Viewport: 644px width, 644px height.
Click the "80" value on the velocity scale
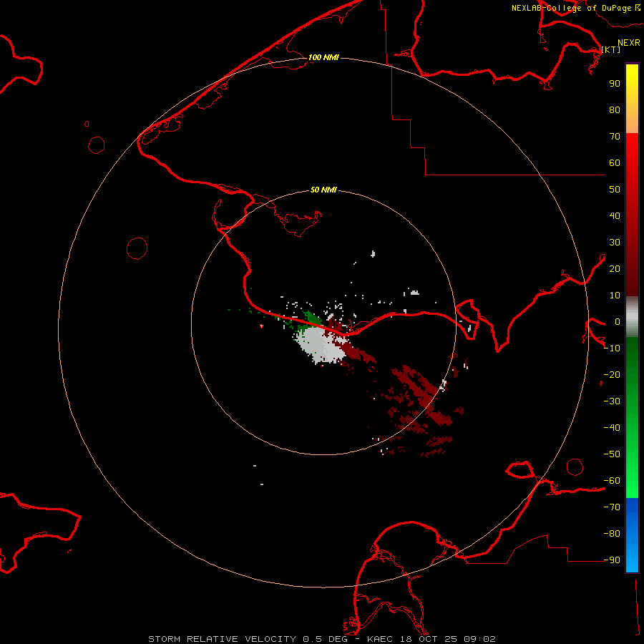click(x=615, y=109)
